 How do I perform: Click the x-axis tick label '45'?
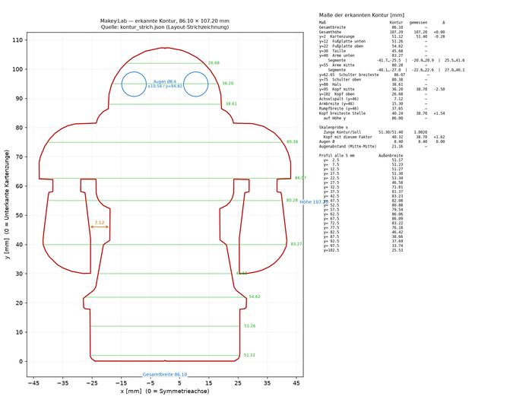(296, 383)
